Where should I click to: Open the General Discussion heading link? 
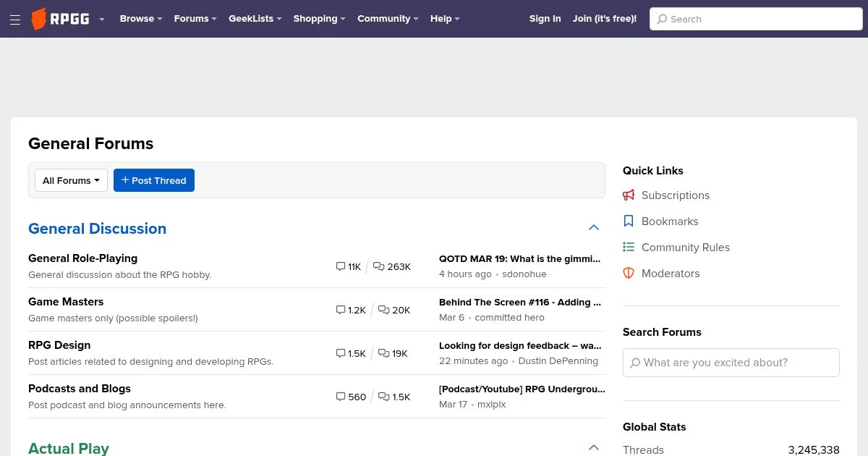point(98,229)
